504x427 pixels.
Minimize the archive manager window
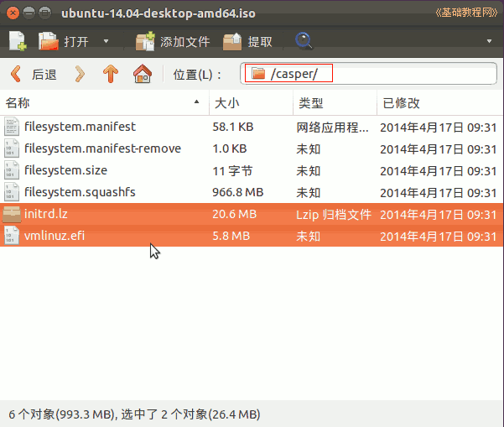[29, 13]
